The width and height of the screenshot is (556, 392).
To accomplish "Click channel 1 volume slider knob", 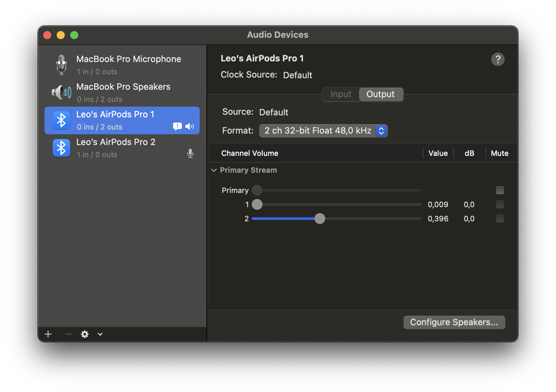I will pos(257,204).
